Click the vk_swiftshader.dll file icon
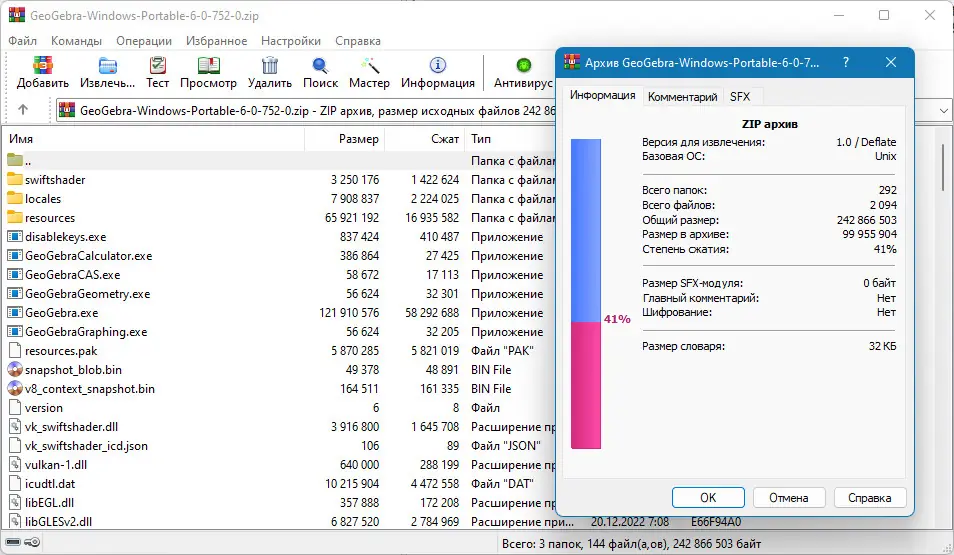The width and height of the screenshot is (954, 555). click(x=15, y=427)
